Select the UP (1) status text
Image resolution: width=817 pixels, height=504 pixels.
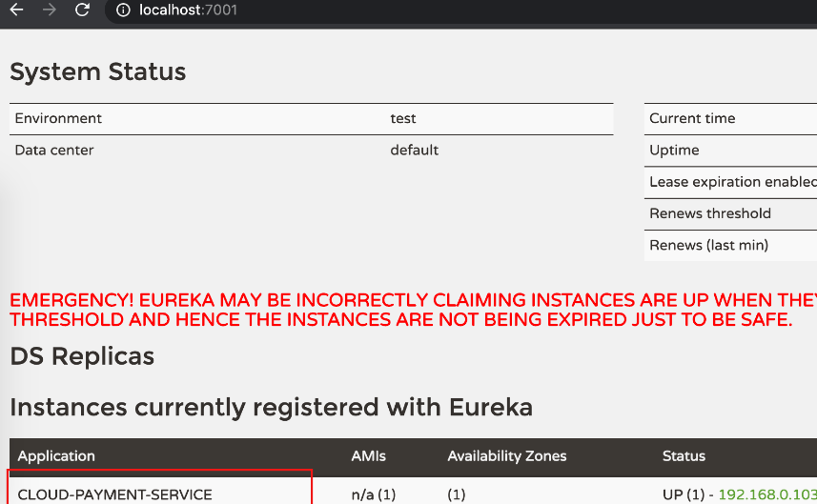pyautogui.click(x=684, y=494)
